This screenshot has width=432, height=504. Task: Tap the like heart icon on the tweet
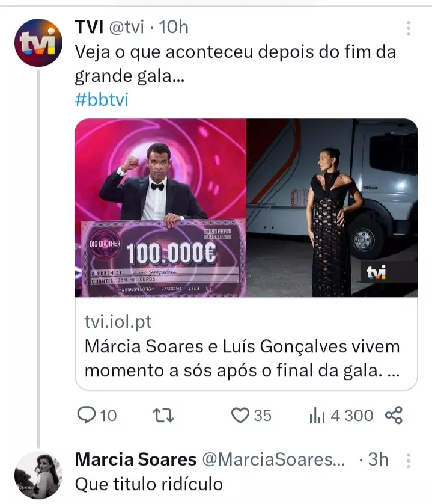240,415
